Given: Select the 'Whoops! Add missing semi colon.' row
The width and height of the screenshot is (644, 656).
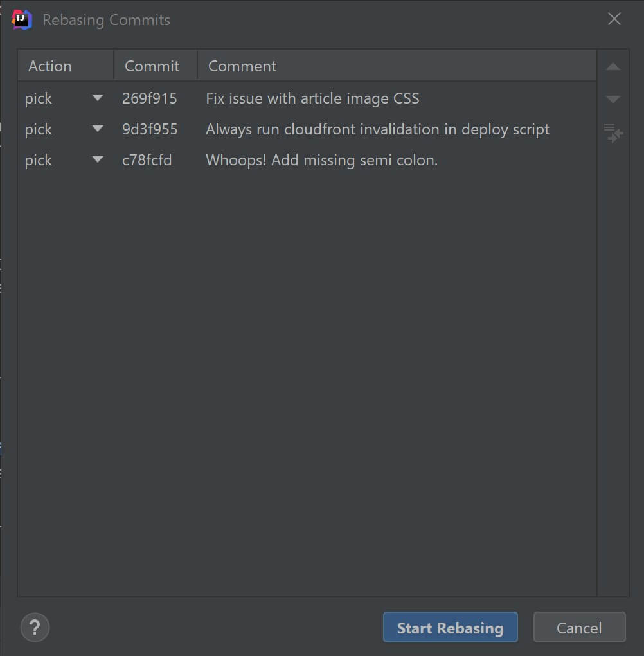Looking at the screenshot, I should 307,160.
